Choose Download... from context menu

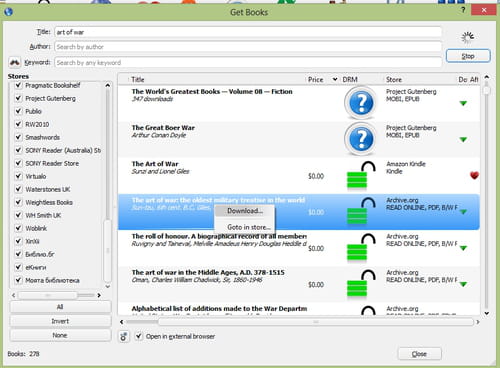click(x=245, y=211)
